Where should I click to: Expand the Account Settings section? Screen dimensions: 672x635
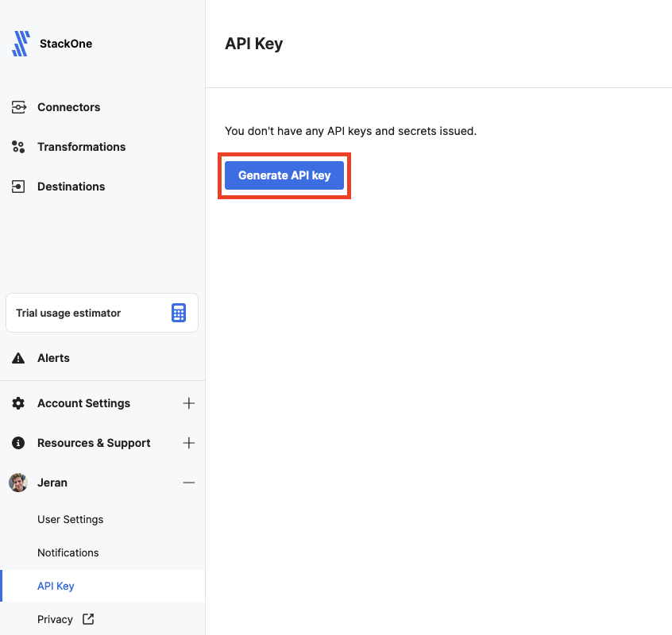[189, 403]
